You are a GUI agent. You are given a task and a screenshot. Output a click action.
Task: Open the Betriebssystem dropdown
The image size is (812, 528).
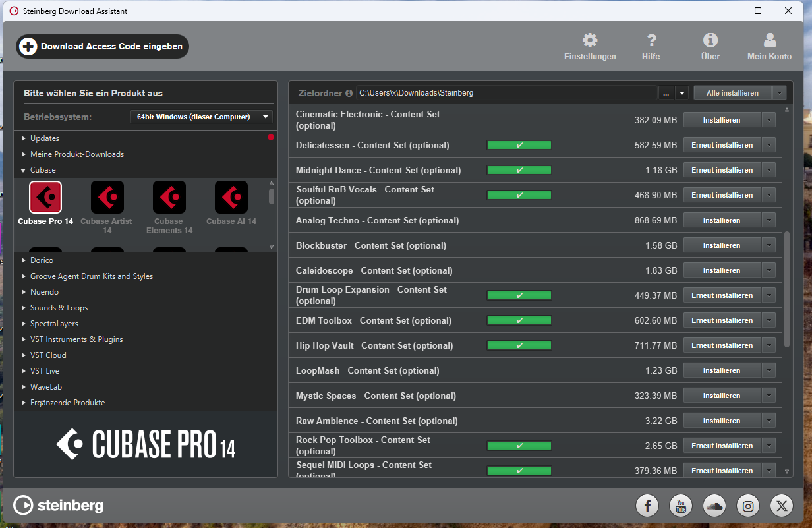pyautogui.click(x=201, y=117)
